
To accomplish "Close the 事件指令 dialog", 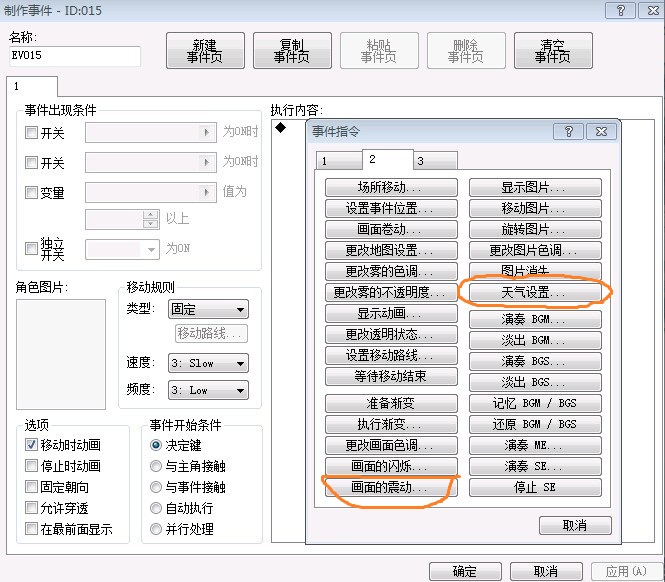I will (x=601, y=132).
